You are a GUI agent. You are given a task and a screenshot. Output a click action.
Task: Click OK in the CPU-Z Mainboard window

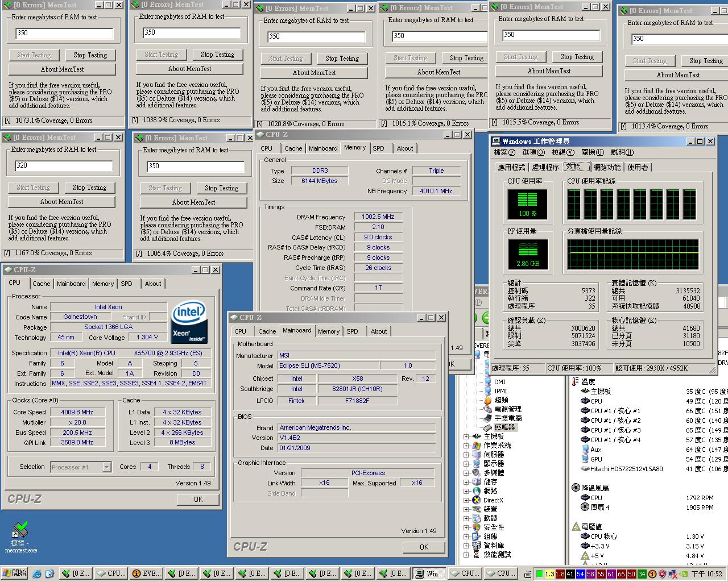424,547
